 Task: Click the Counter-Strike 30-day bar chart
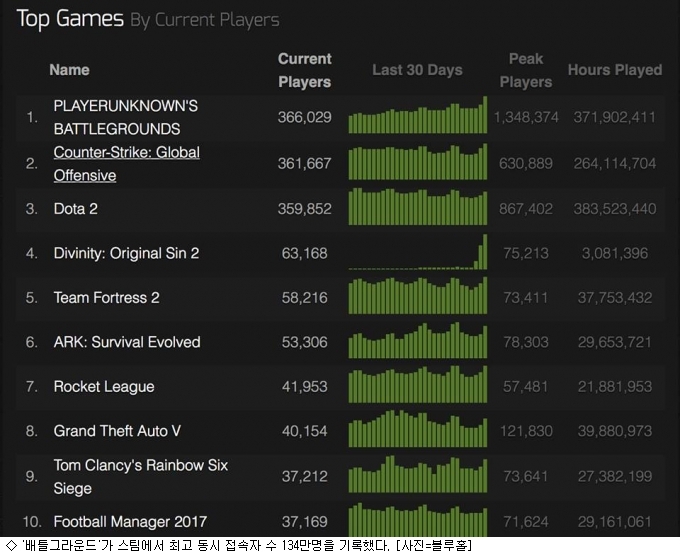(x=418, y=162)
